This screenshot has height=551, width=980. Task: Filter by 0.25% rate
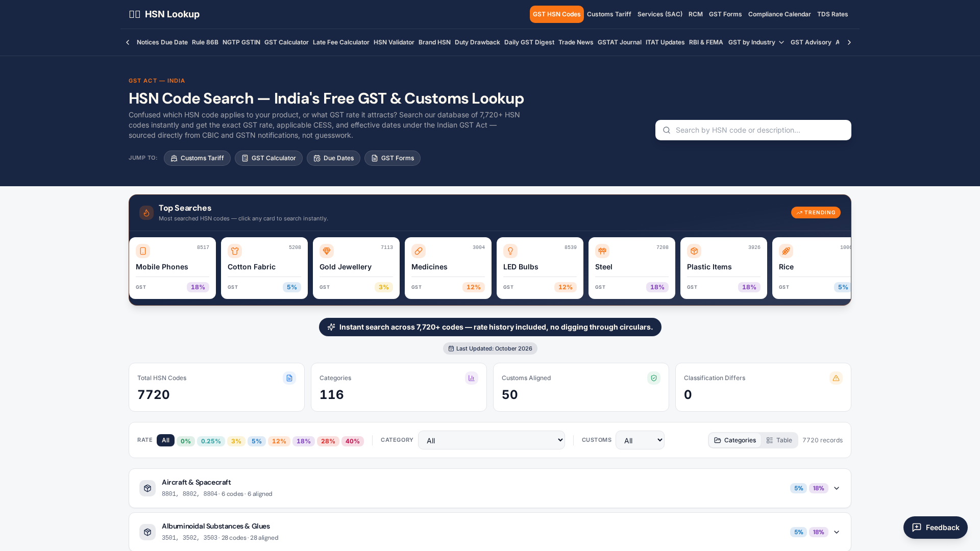tap(211, 441)
